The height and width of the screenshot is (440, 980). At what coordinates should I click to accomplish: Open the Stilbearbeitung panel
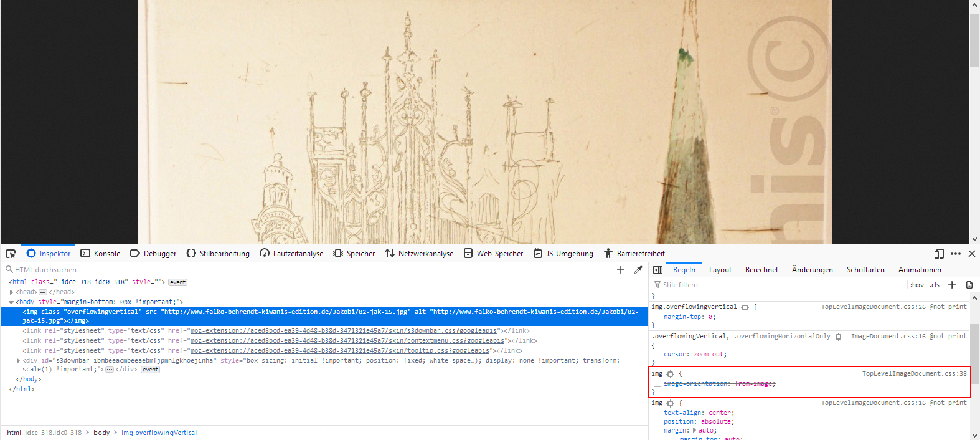coord(218,254)
